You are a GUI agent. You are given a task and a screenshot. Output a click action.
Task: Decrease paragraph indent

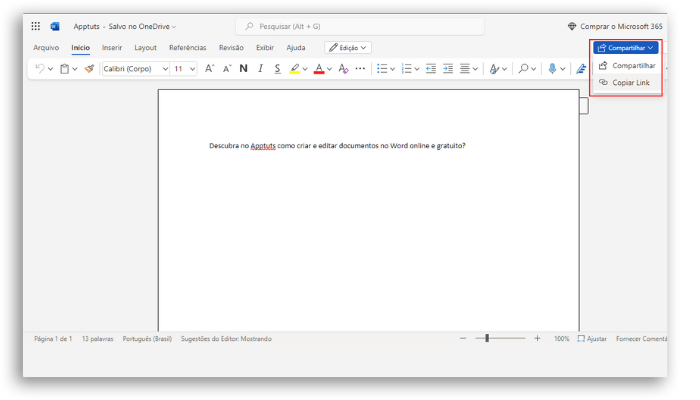click(431, 69)
